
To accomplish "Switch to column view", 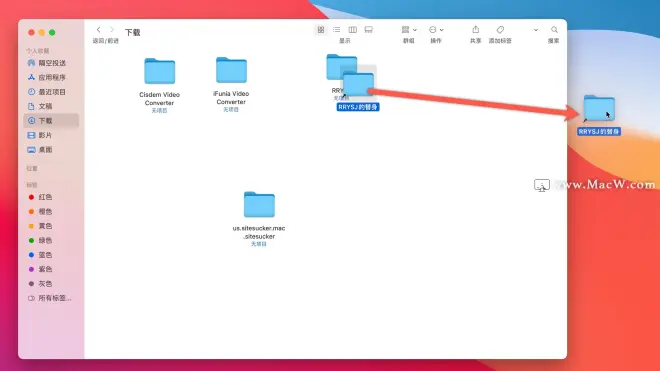I will tap(352, 29).
